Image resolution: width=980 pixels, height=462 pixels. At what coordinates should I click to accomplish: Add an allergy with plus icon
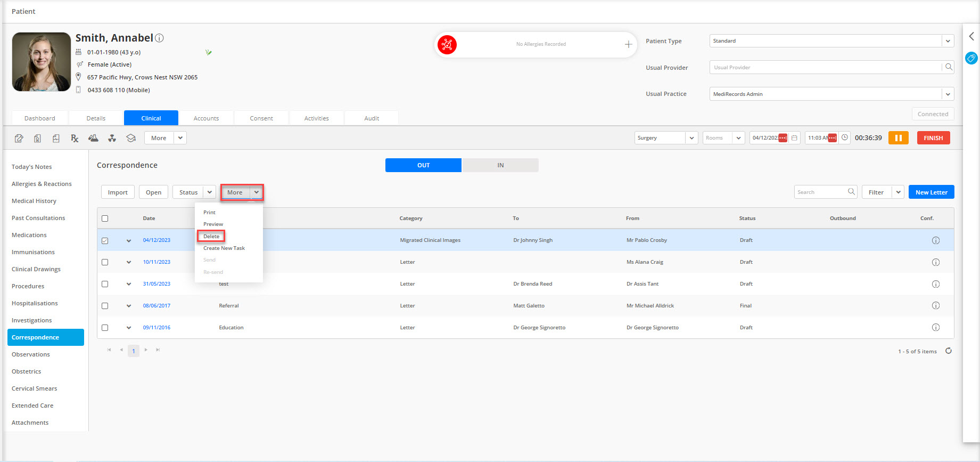tap(628, 44)
